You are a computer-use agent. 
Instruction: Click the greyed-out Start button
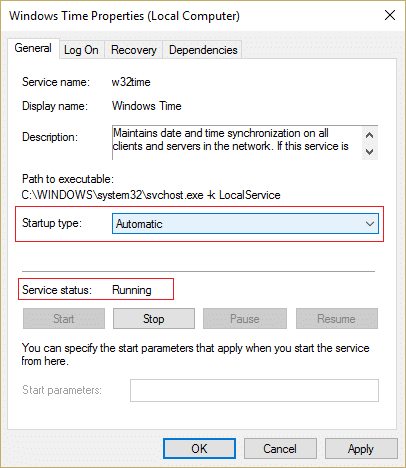(x=64, y=319)
